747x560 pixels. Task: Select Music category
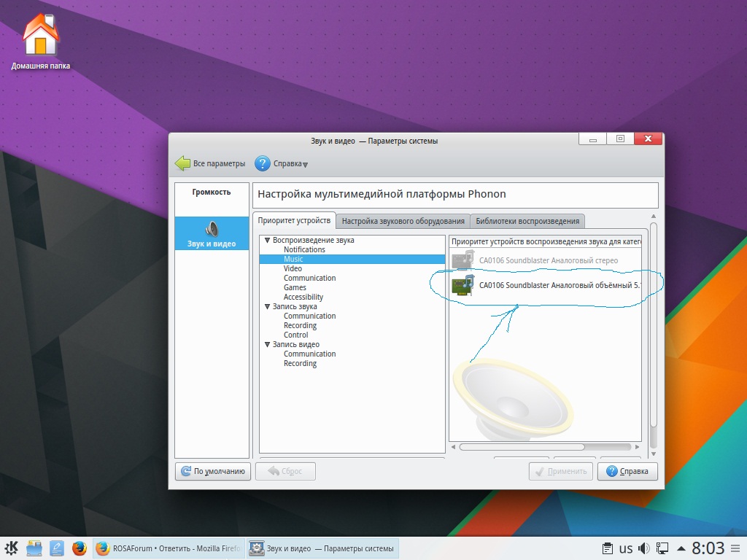tap(352, 259)
